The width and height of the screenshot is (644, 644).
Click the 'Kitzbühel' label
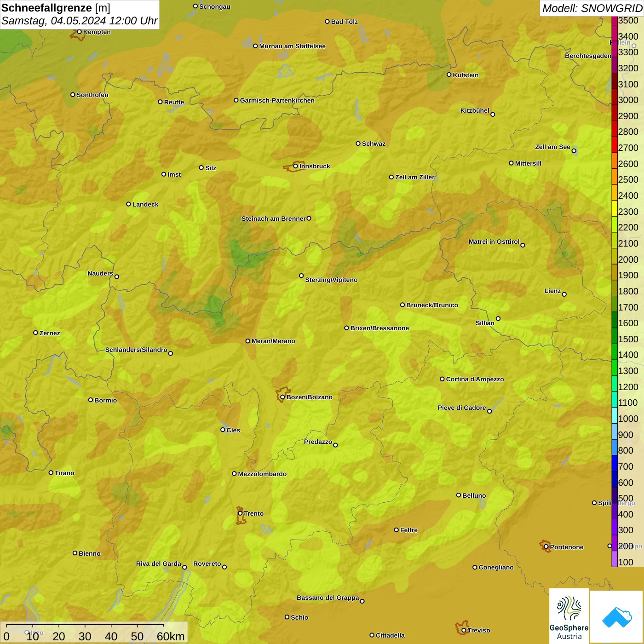[x=475, y=110]
